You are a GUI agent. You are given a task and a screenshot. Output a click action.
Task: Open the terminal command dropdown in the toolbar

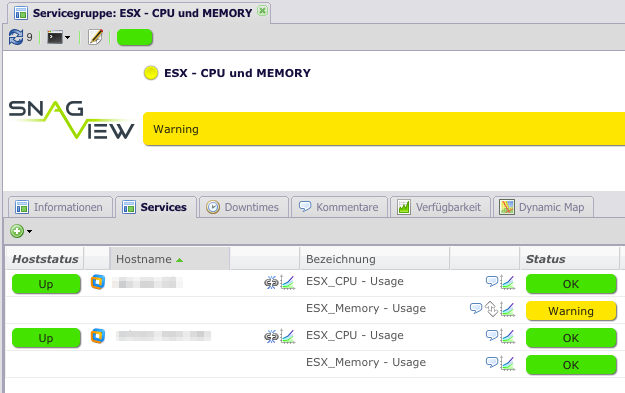point(59,37)
